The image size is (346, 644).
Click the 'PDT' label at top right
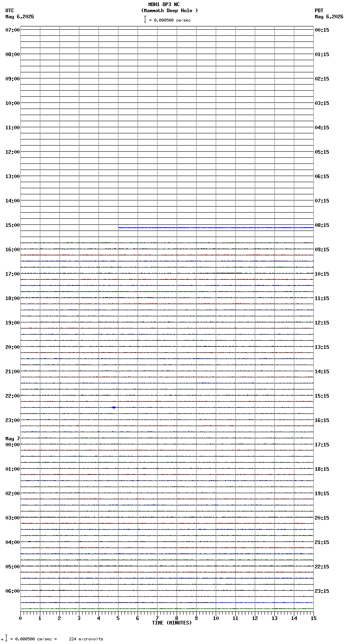(x=319, y=11)
